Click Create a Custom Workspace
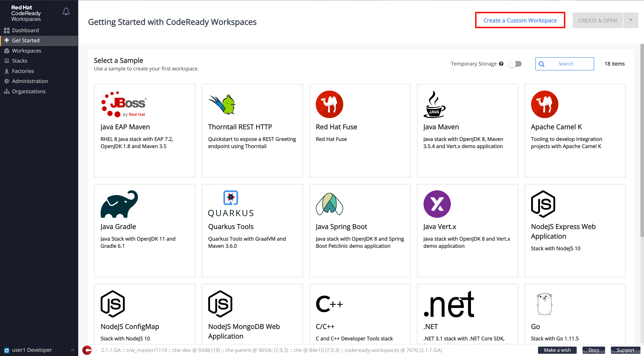The width and height of the screenshot is (644, 356). tap(520, 20)
